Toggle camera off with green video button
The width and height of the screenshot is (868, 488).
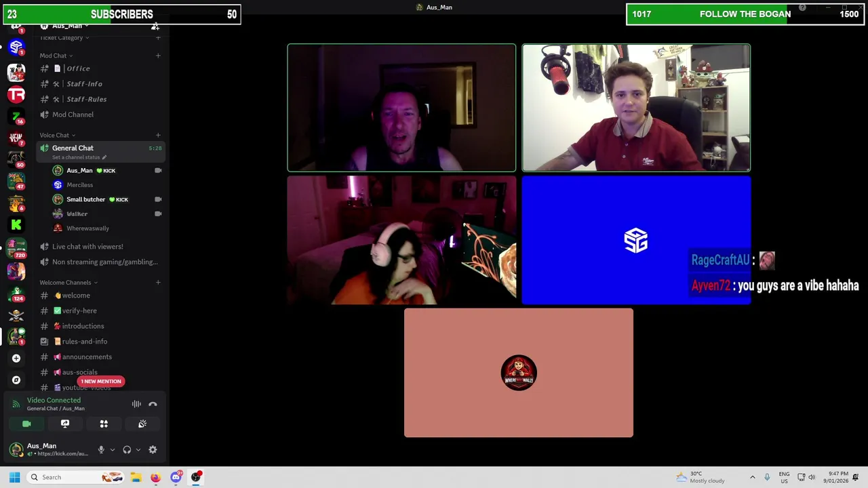click(26, 424)
